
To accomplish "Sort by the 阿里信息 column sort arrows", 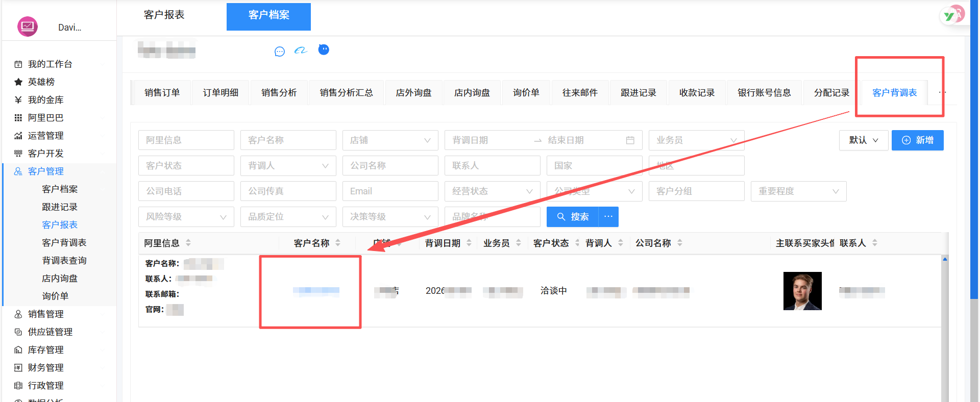I will point(188,243).
